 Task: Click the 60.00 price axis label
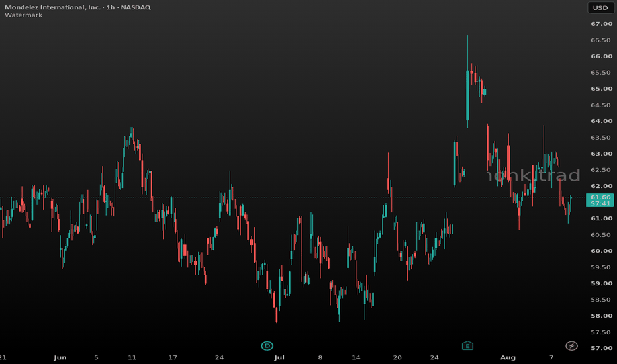(x=601, y=251)
